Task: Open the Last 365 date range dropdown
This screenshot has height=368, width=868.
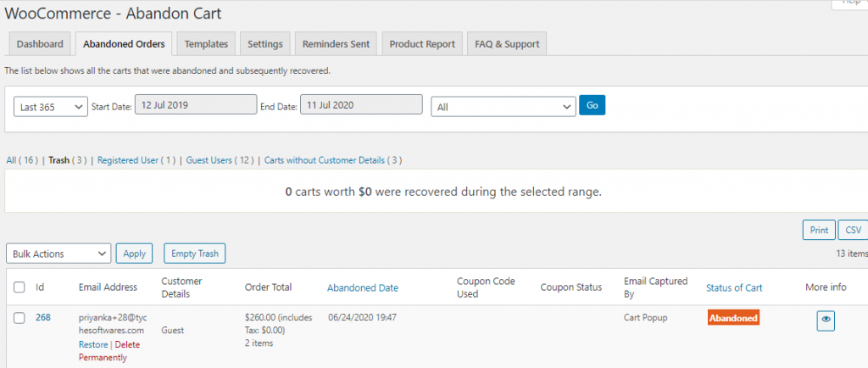Action: tap(50, 108)
